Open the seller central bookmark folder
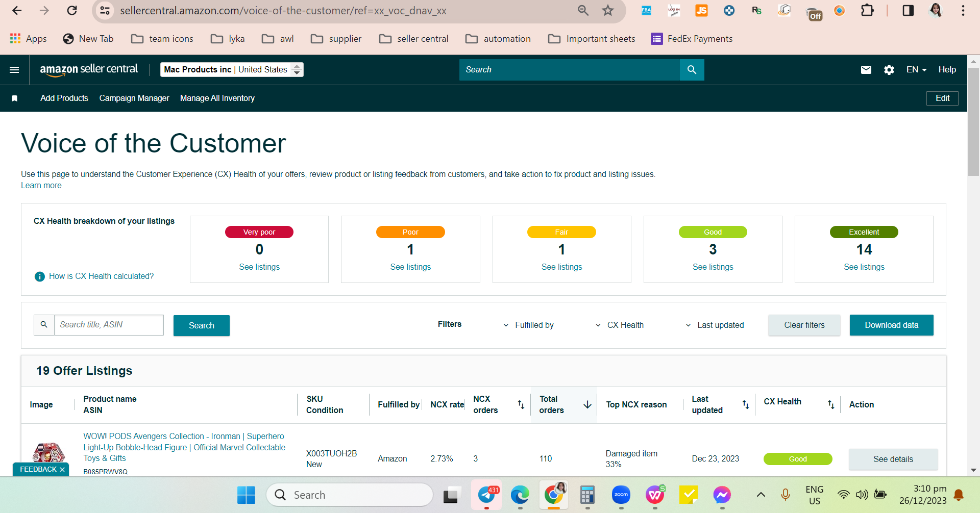The image size is (980, 513). tap(414, 39)
